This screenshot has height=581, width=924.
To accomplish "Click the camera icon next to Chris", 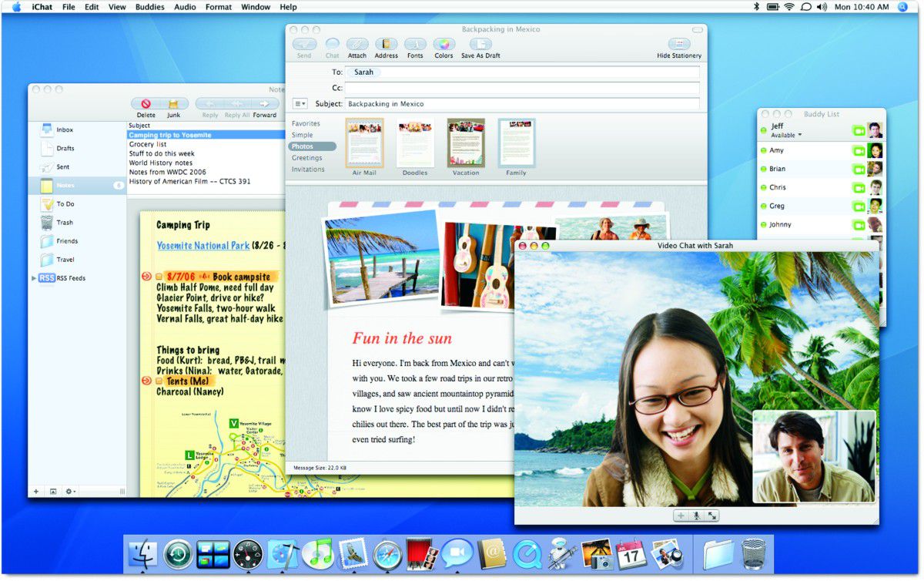I will 859,188.
